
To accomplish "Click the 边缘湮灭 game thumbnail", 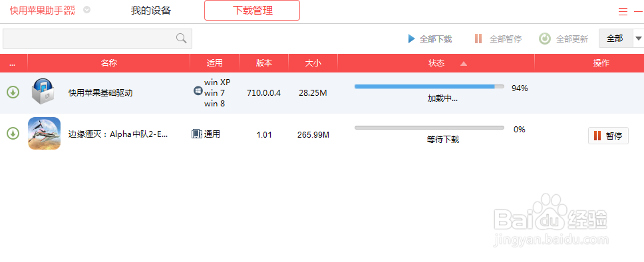I will coord(45,134).
